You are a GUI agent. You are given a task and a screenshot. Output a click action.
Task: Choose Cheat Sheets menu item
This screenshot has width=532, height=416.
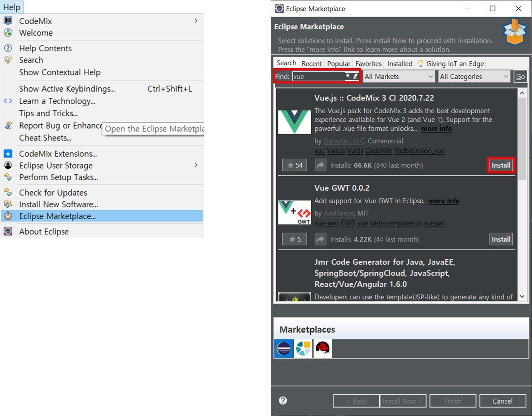102,138
